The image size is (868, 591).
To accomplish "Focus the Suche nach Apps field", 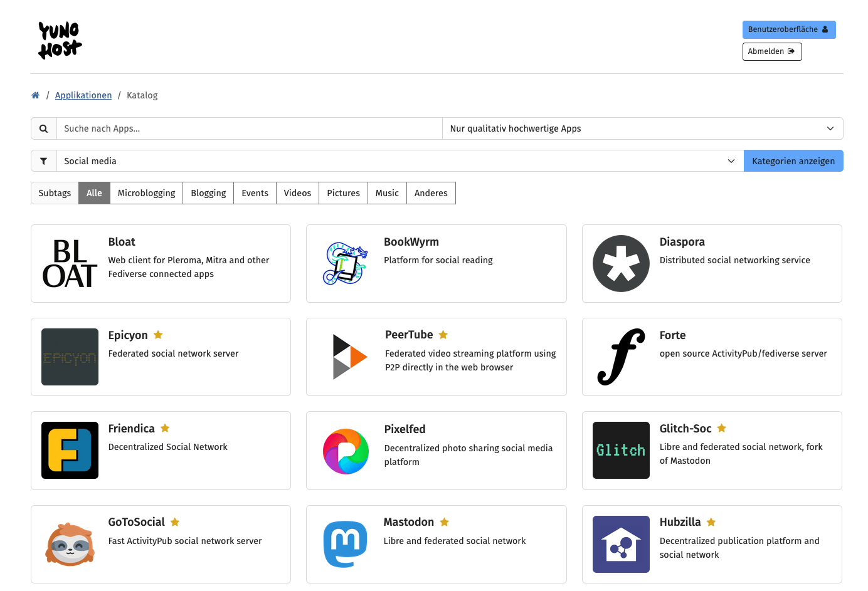I will (x=250, y=128).
